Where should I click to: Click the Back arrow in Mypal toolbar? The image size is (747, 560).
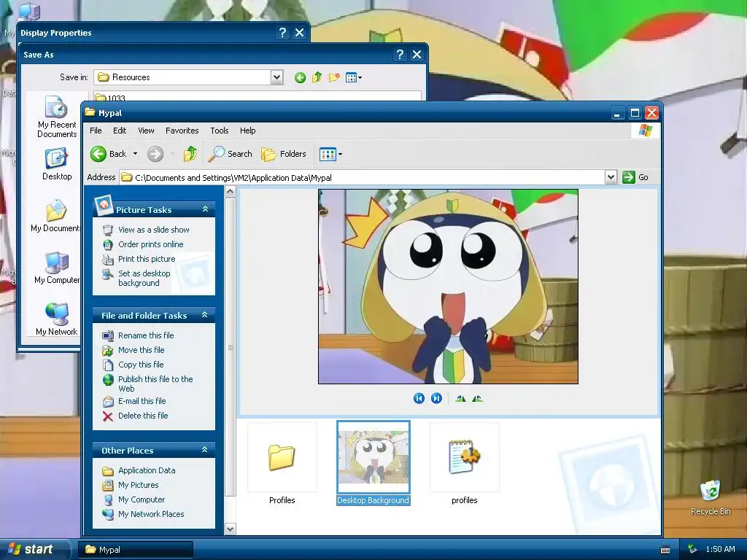tap(98, 154)
